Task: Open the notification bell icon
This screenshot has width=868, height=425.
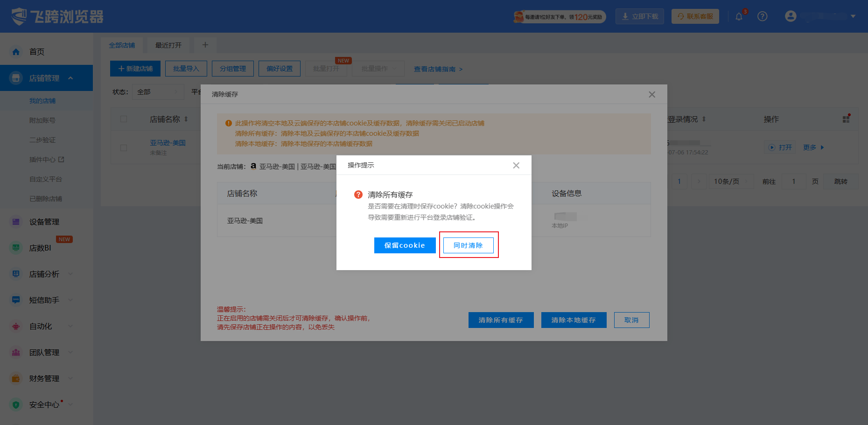Action: coord(739,17)
